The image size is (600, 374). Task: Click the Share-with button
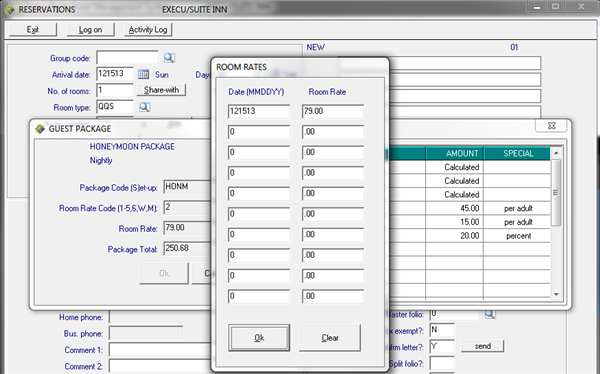pos(161,90)
